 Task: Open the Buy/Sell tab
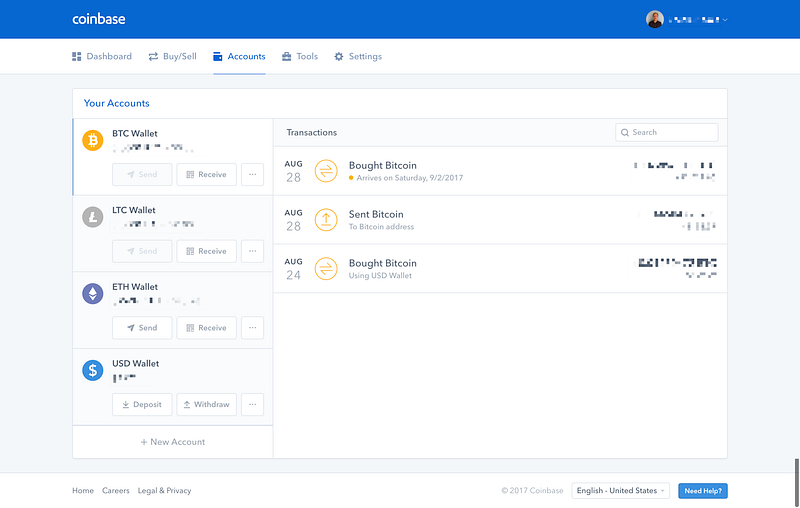[172, 56]
